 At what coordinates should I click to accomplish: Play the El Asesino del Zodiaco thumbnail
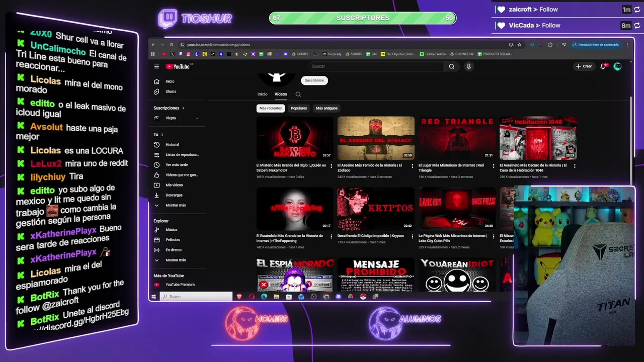coord(376,138)
